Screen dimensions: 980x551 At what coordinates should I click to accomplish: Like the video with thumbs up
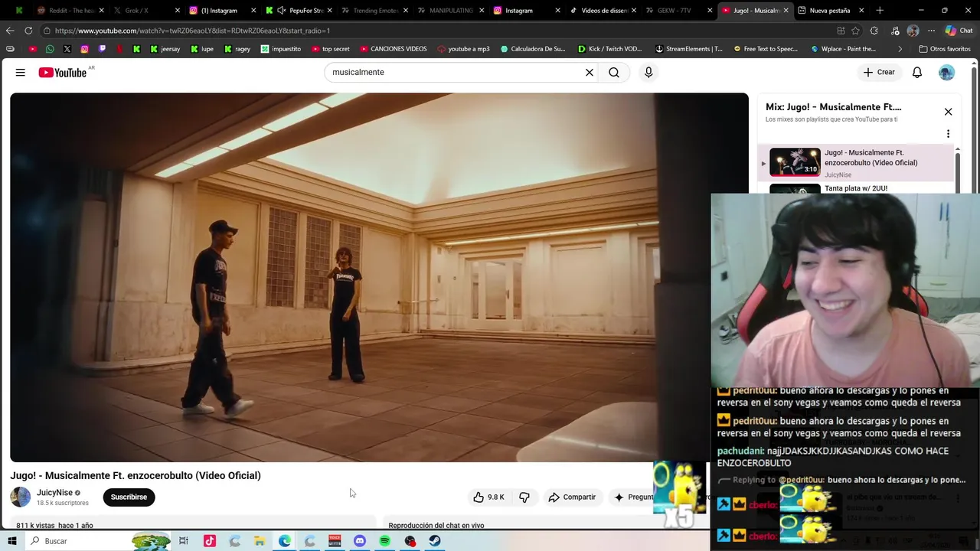point(488,497)
